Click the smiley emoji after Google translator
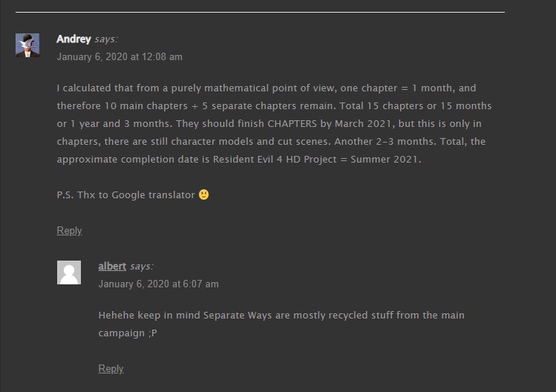556x392 pixels. point(203,195)
